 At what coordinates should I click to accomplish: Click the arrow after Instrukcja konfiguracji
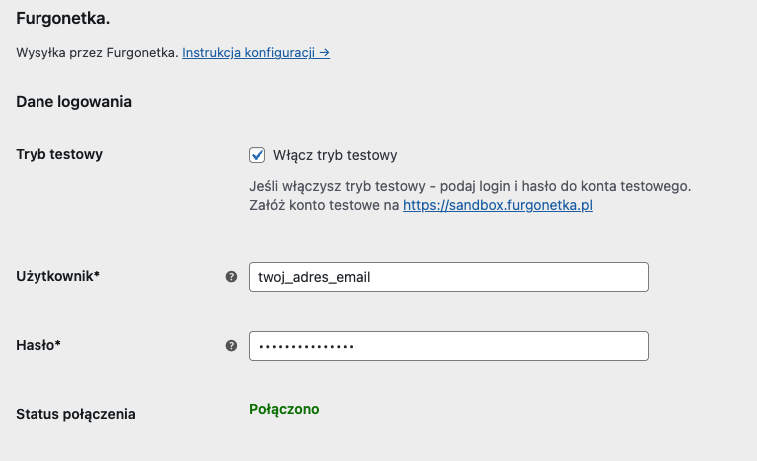click(324, 52)
